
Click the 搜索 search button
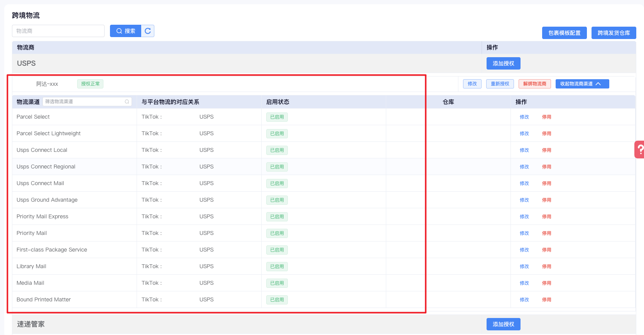point(125,31)
